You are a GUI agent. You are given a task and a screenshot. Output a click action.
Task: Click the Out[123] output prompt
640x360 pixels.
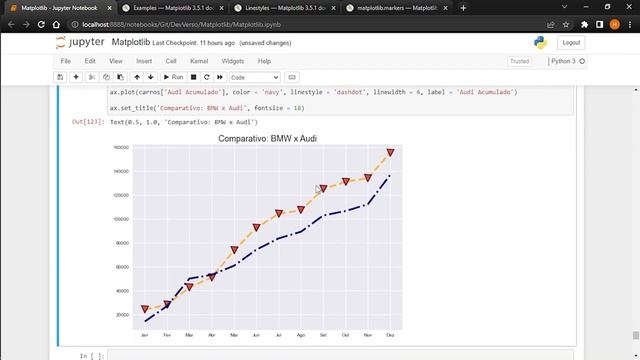[x=88, y=122]
